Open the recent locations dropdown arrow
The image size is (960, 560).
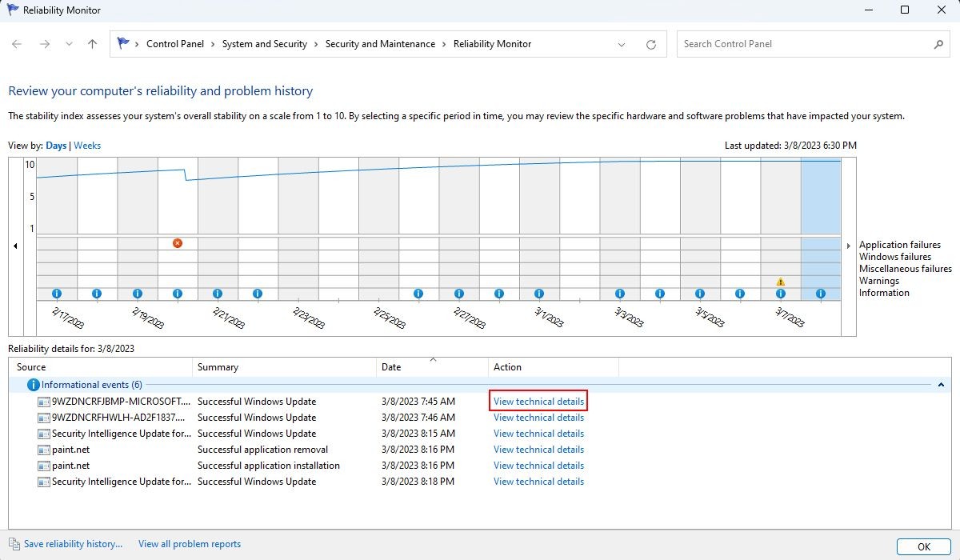(x=69, y=45)
